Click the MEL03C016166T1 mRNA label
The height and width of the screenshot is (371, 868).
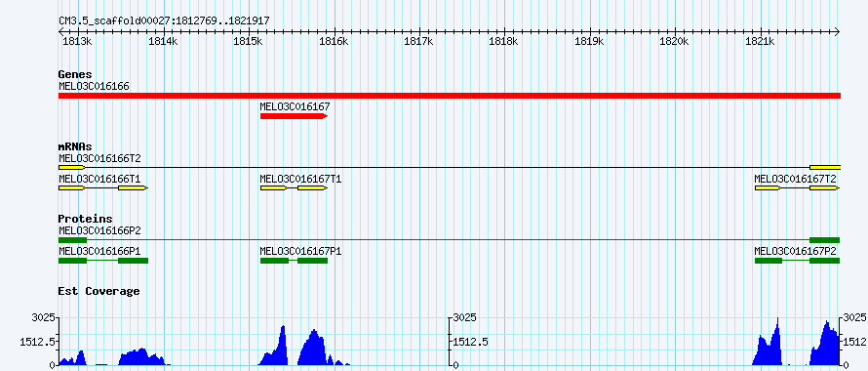(99, 179)
